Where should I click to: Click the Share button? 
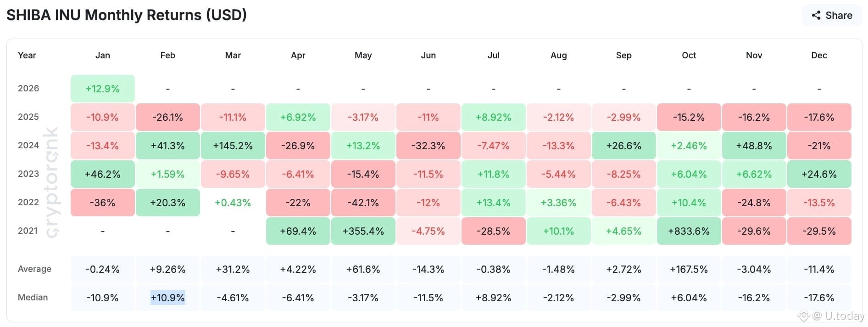point(832,15)
